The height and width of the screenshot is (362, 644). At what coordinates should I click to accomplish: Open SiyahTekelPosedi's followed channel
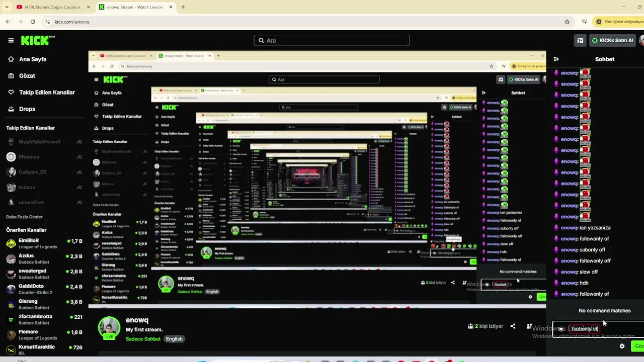44,142
